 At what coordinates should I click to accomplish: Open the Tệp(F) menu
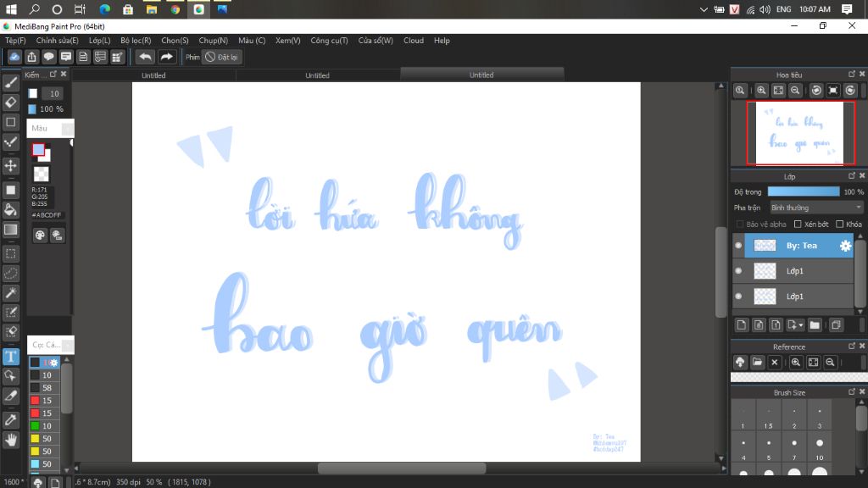click(x=15, y=41)
